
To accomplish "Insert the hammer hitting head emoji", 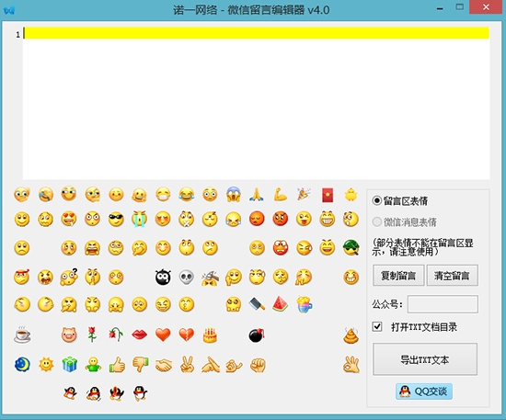I will [210, 278].
